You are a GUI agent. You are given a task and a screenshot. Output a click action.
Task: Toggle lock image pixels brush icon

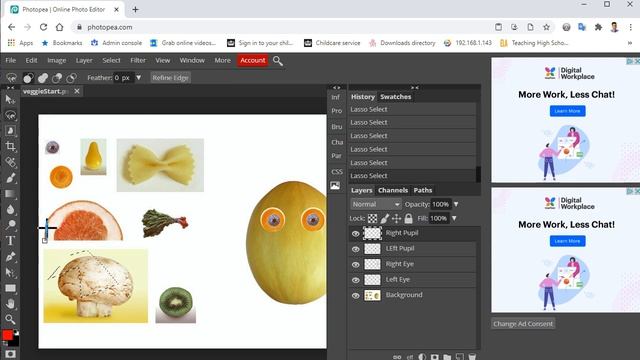pos(384,219)
